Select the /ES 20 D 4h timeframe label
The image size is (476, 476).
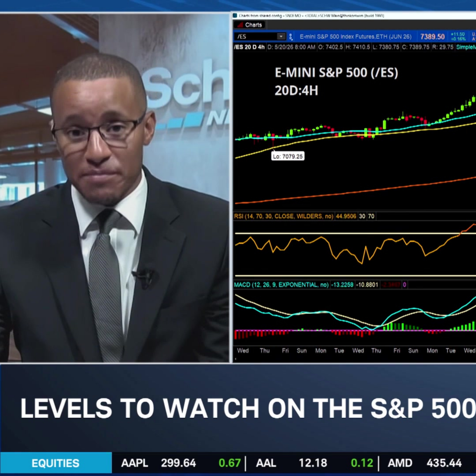pyautogui.click(x=249, y=47)
